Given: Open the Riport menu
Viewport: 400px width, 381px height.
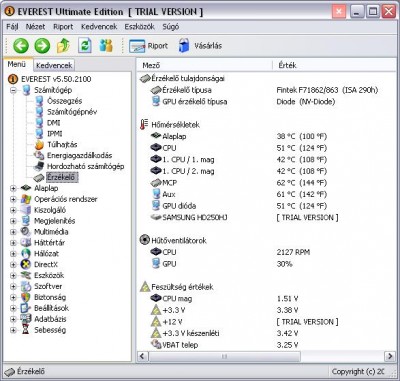Looking at the screenshot, I should coord(63,27).
